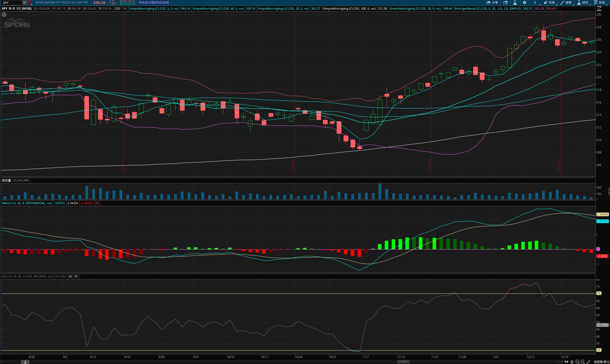This screenshot has height=364, width=610.
Task: Open the flask Edit Studies icon
Action: pos(515,2)
